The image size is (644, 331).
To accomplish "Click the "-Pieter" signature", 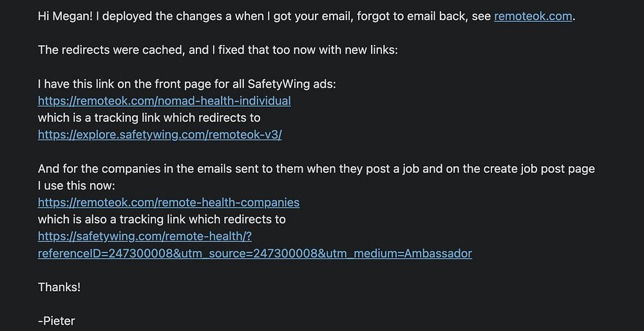I will pyautogui.click(x=56, y=321).
